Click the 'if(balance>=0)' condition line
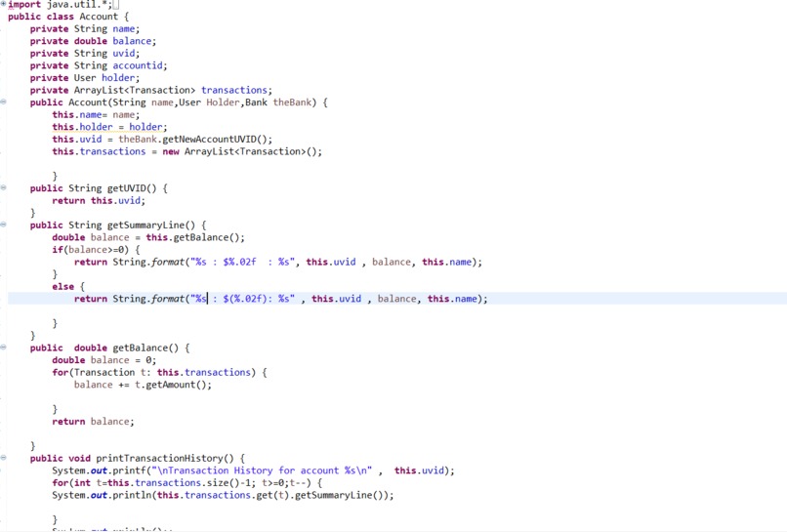 tap(96, 250)
